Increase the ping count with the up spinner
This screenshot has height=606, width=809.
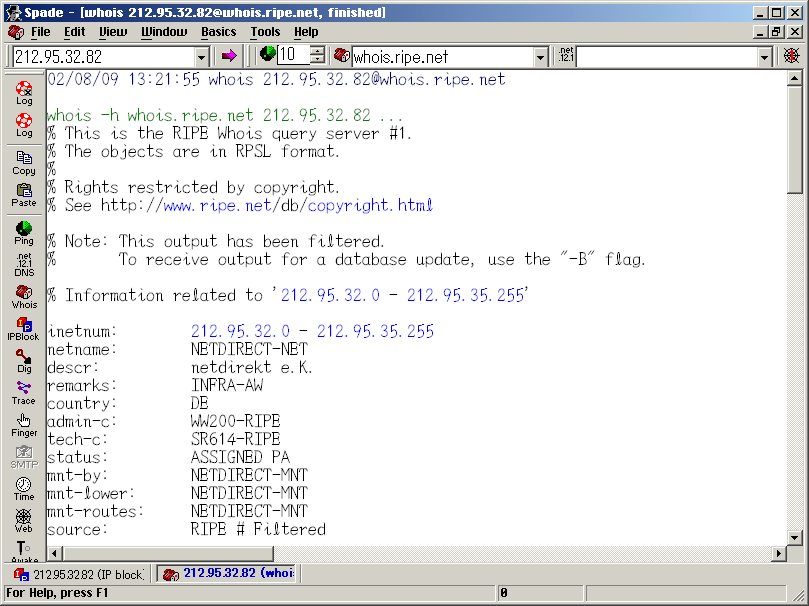point(318,51)
